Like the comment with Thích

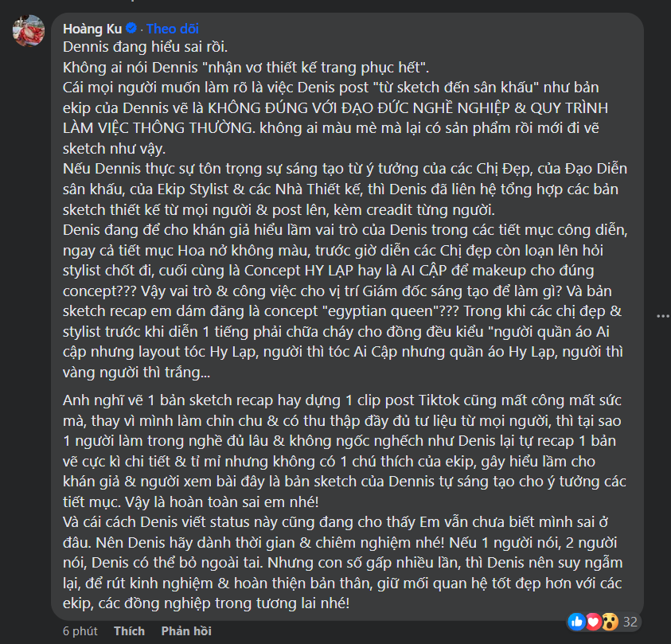(x=129, y=631)
